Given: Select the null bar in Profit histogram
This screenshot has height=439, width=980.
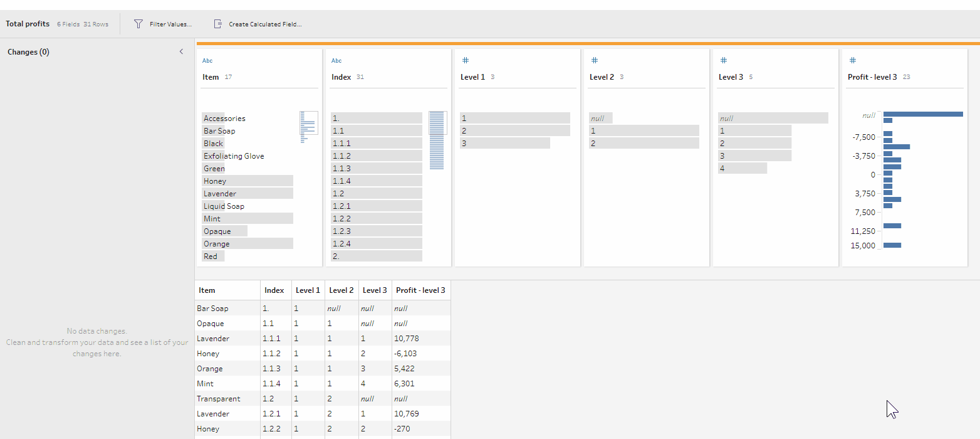Looking at the screenshot, I should click(923, 114).
